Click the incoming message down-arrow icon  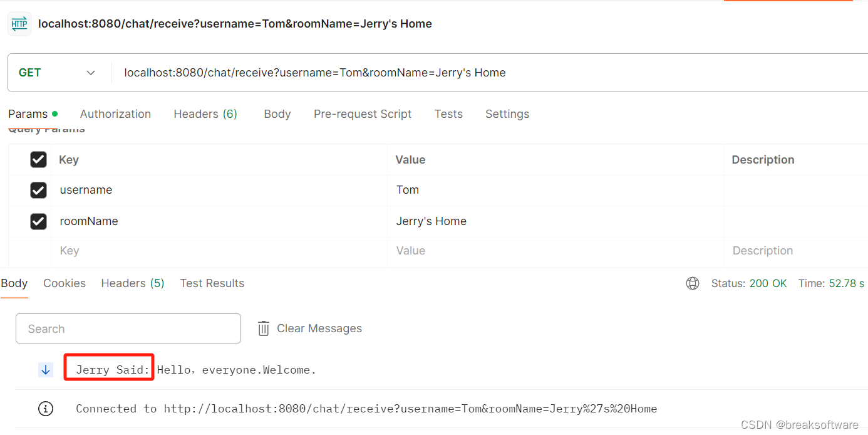tap(46, 370)
